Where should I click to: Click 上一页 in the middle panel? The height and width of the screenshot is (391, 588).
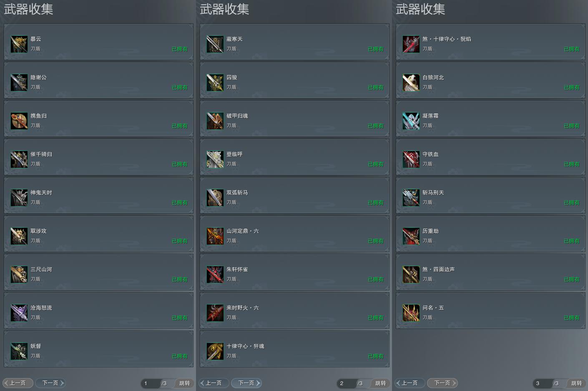214,383
